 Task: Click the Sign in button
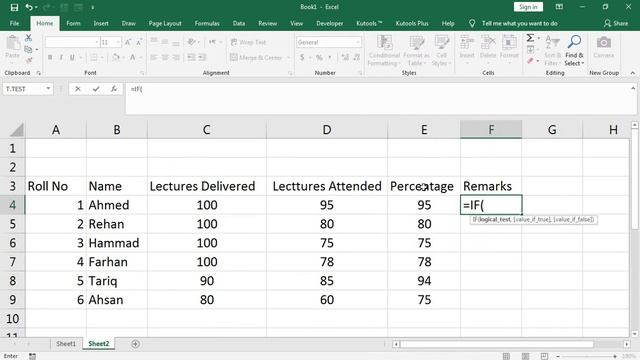528,7
